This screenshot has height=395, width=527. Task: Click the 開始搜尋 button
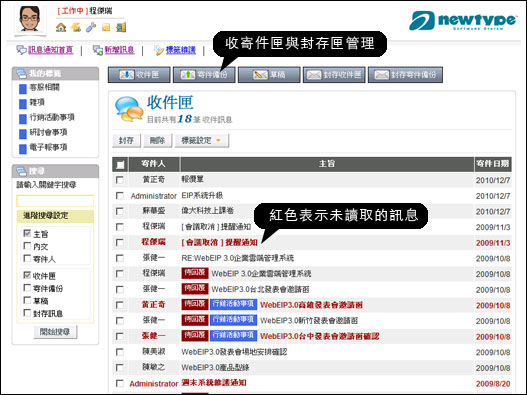tap(55, 332)
